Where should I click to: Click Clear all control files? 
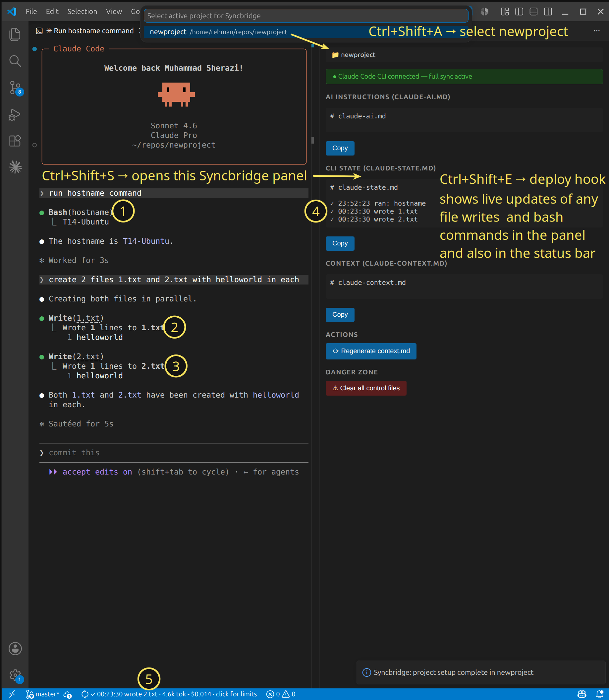(366, 388)
